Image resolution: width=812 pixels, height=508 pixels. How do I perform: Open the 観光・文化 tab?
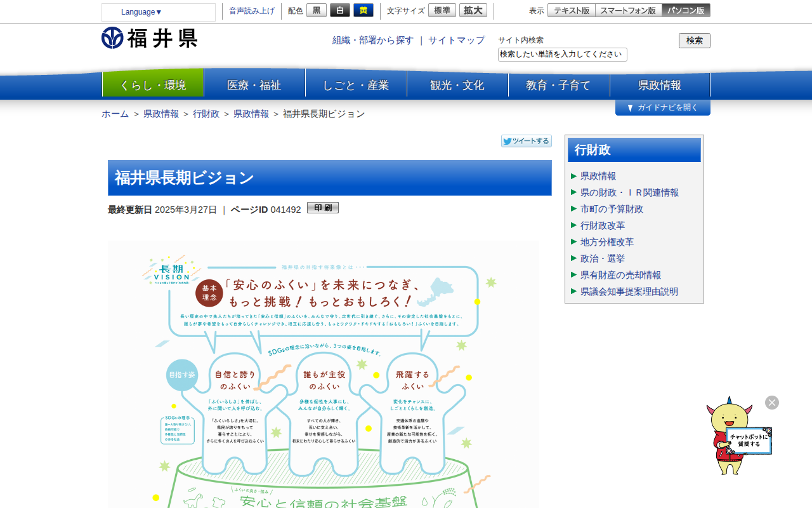(457, 85)
